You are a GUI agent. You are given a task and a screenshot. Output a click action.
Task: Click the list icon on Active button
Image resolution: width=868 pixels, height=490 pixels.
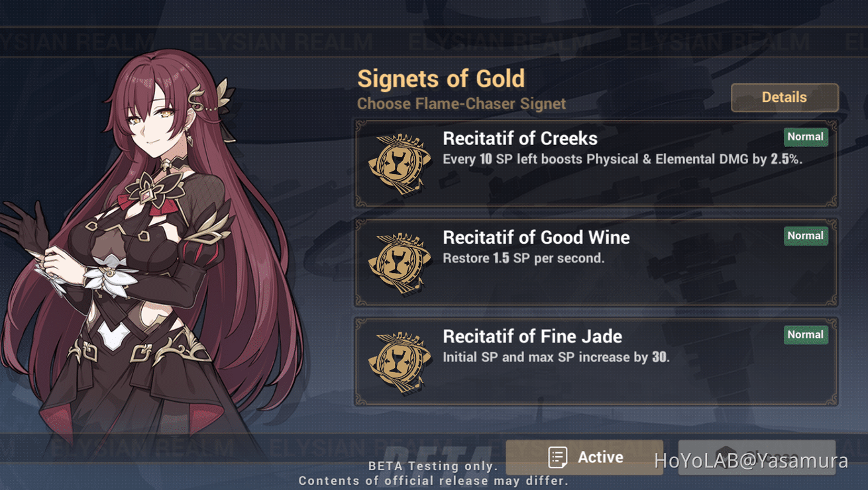pyautogui.click(x=558, y=458)
